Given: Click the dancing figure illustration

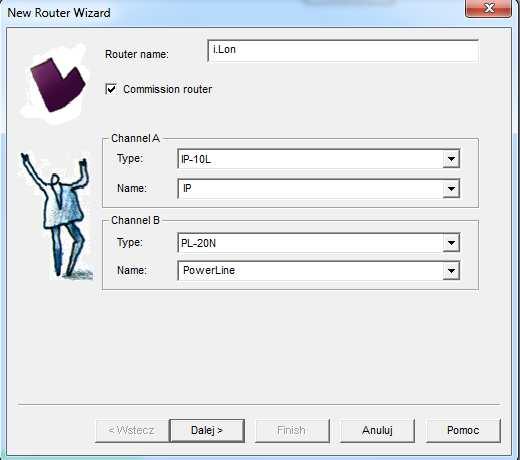Looking at the screenshot, I should 57,216.
